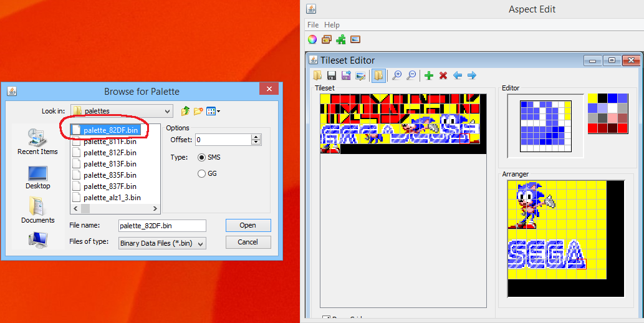Image resolution: width=644 pixels, height=323 pixels.
Task: Select file palette_alz1_3.bin
Action: (107, 198)
